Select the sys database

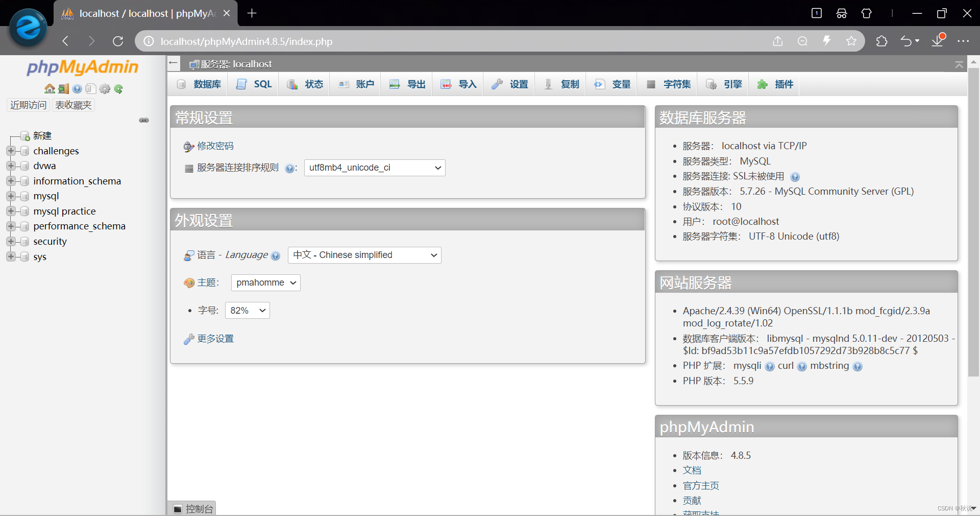[x=40, y=257]
